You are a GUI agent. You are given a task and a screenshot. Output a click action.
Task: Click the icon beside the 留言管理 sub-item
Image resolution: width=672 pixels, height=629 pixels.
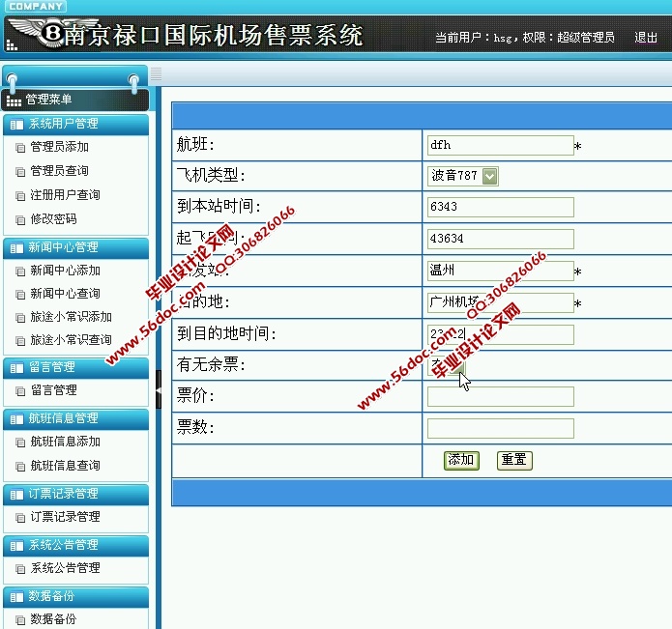coord(20,391)
